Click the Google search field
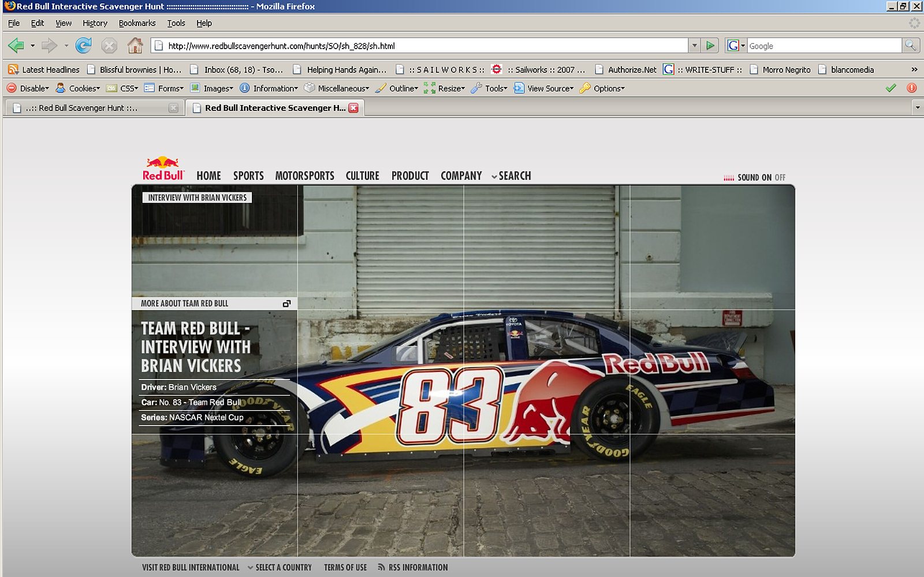Screen dimensions: 924x577 point(824,46)
